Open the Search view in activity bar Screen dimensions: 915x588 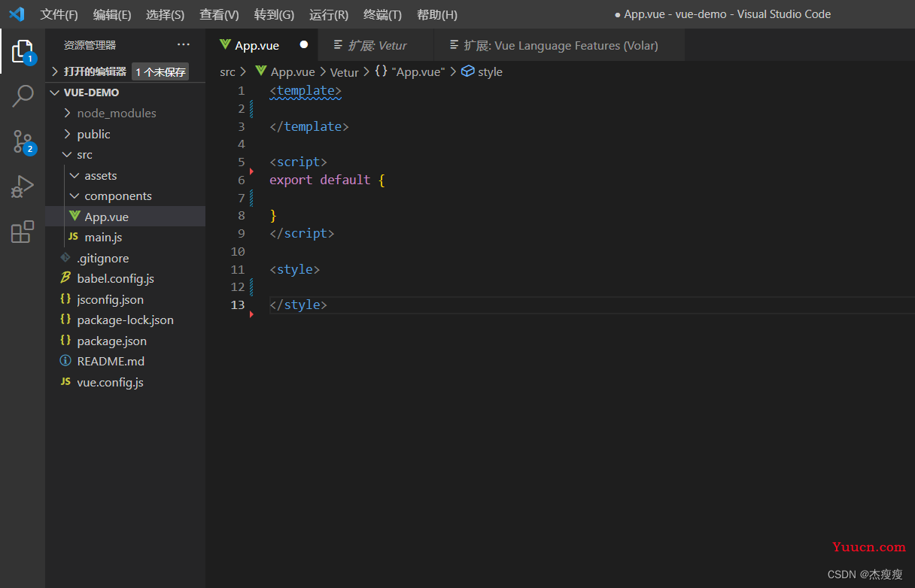coord(23,96)
